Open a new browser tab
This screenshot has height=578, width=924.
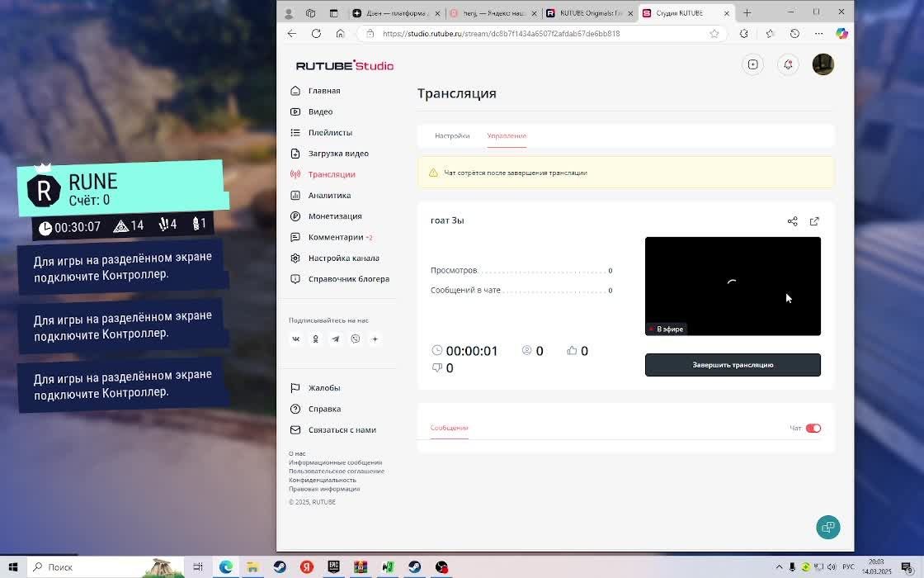click(x=747, y=13)
